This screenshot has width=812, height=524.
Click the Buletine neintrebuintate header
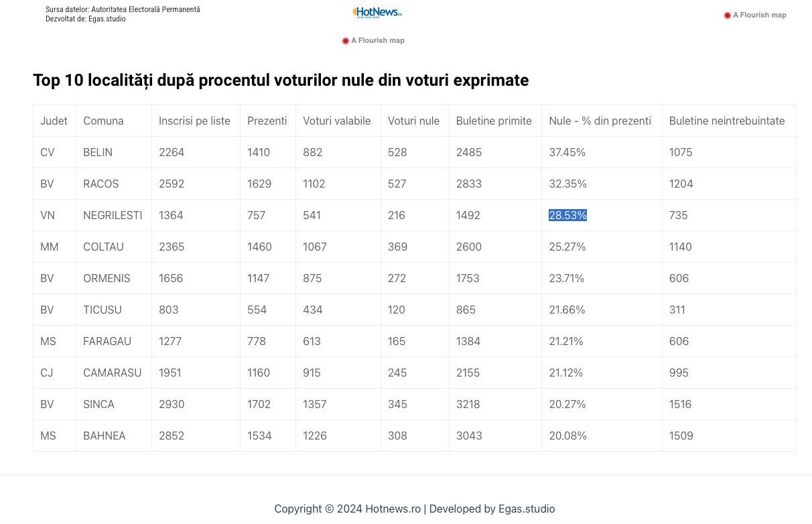tap(727, 121)
